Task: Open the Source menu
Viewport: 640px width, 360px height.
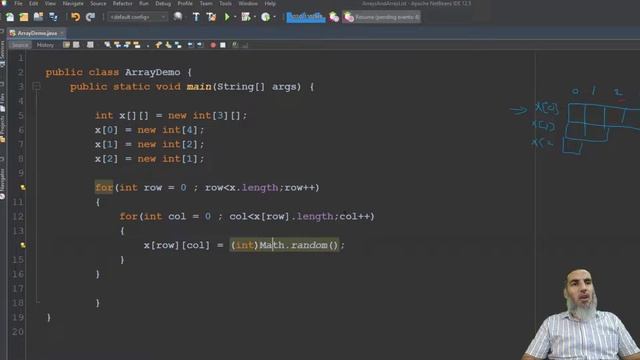Action: point(98,3)
